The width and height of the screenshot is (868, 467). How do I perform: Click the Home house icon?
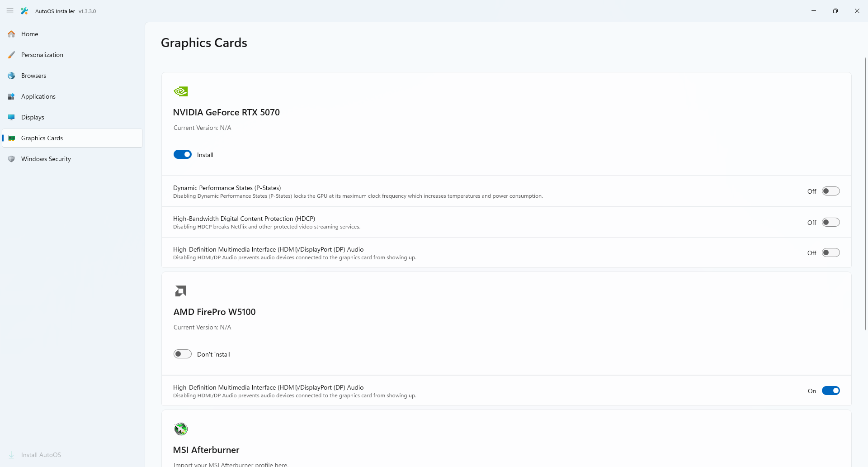(x=11, y=34)
